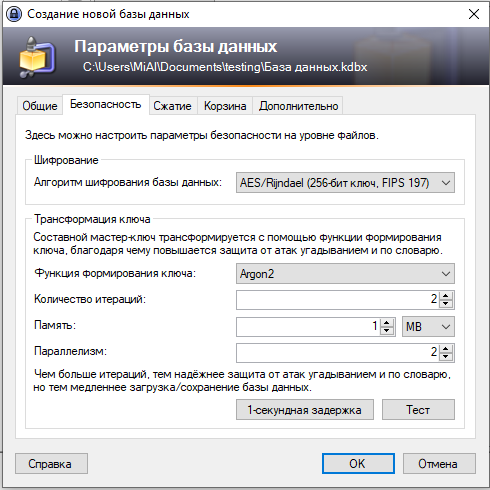Click the 1-секундная задержка button

pos(305,410)
